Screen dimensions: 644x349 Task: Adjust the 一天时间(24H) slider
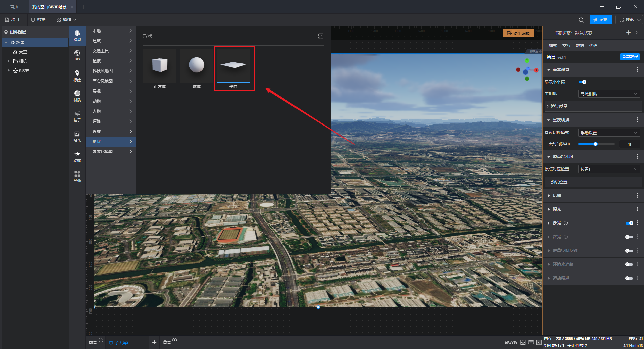[x=596, y=144]
